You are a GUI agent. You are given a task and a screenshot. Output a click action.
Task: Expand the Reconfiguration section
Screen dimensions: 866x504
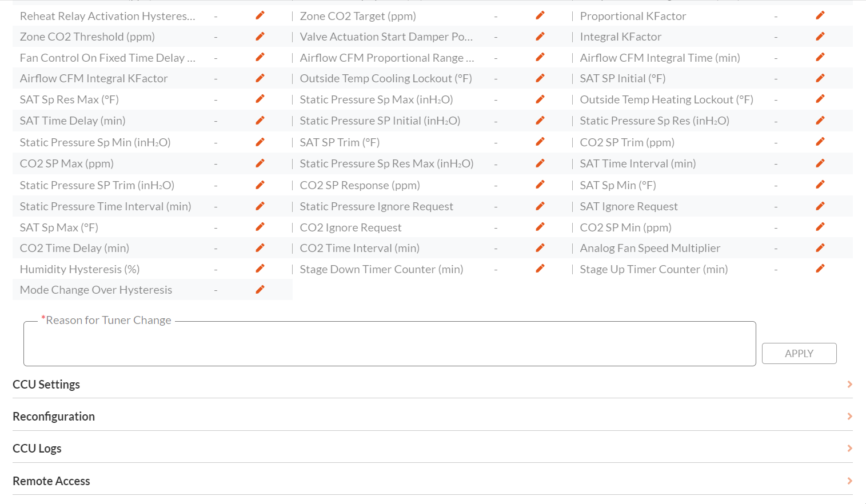849,416
